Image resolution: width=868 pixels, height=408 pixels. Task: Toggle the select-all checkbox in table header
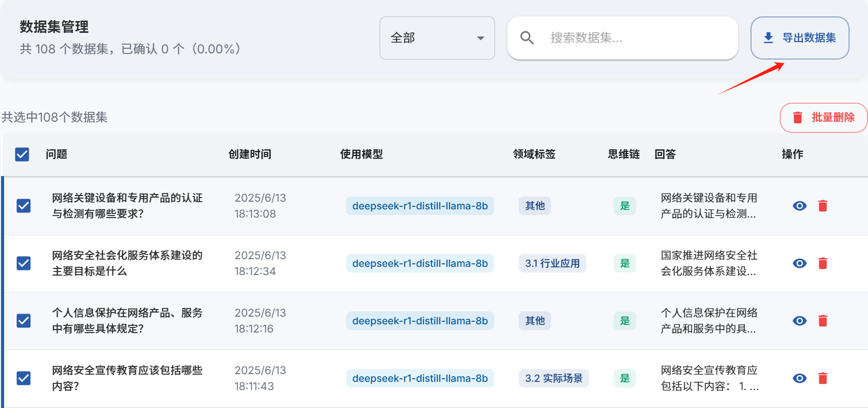tap(22, 154)
